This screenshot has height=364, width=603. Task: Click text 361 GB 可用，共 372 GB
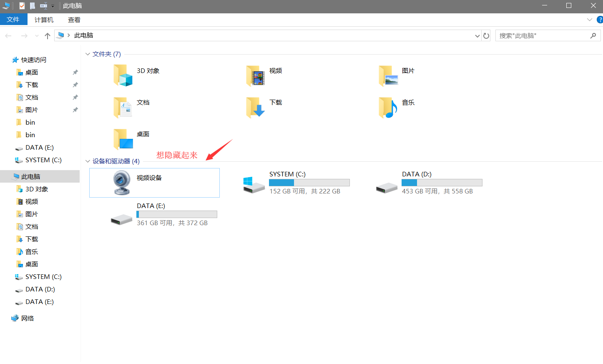point(172,223)
